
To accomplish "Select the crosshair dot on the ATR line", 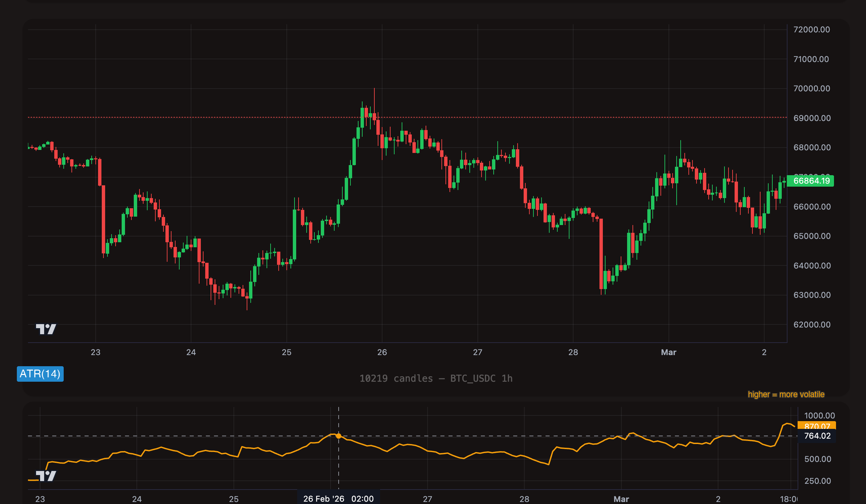I will tap(339, 436).
